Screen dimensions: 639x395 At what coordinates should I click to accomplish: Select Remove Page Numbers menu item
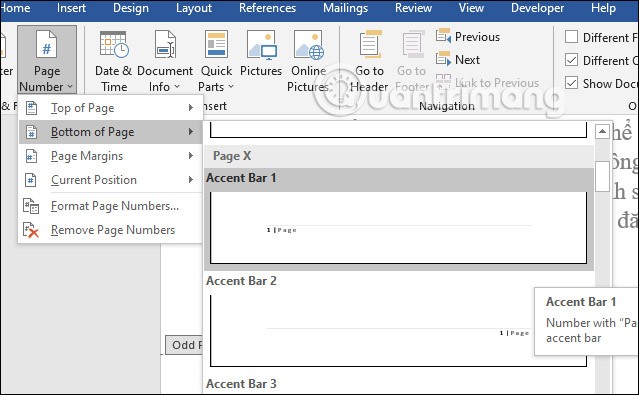110,230
